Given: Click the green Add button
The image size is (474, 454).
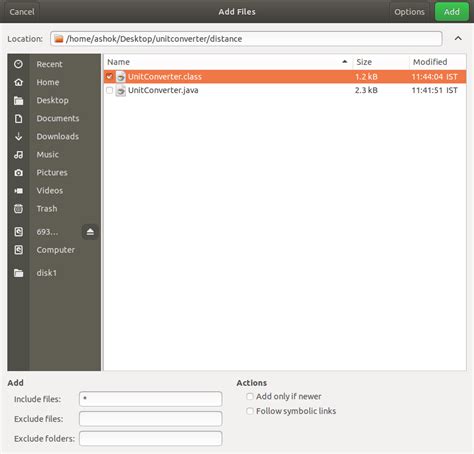Looking at the screenshot, I should (451, 12).
